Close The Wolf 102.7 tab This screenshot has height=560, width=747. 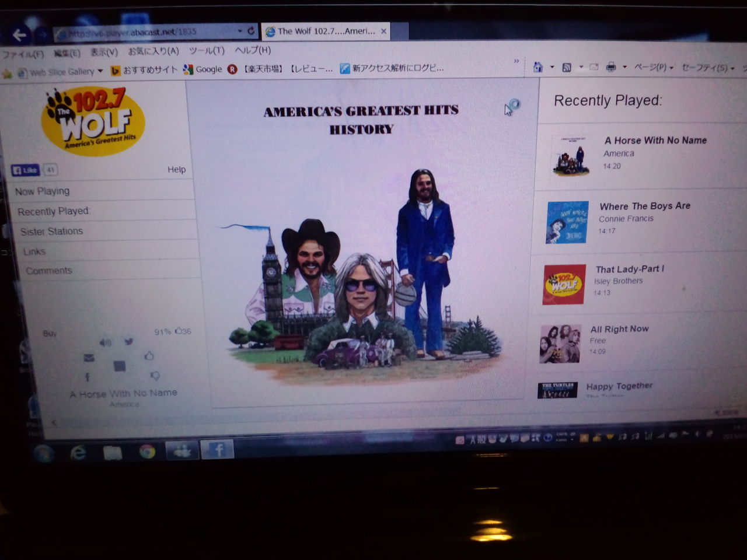(x=383, y=31)
